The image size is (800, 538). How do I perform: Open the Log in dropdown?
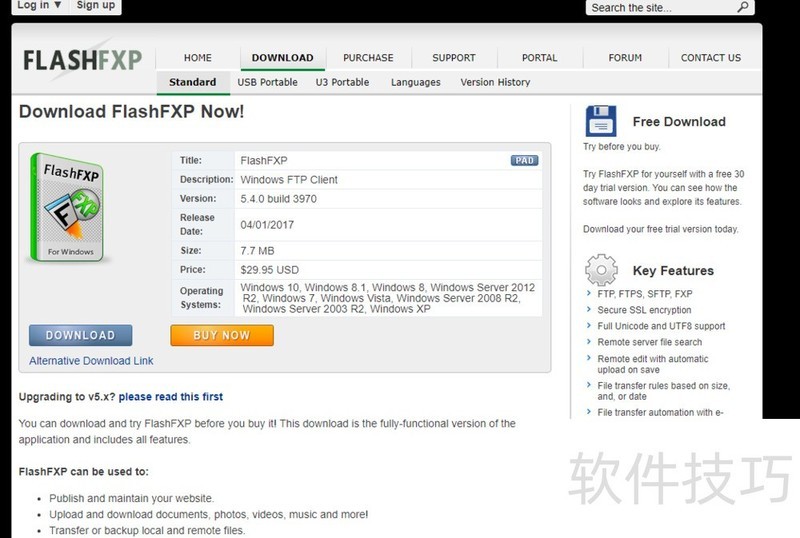pyautogui.click(x=38, y=5)
